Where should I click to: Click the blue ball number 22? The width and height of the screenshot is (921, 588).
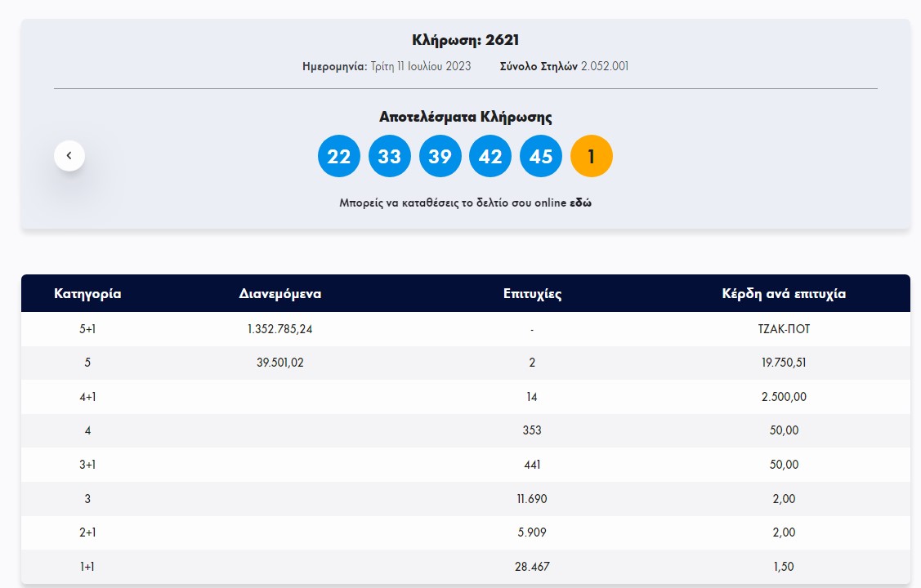(x=338, y=156)
